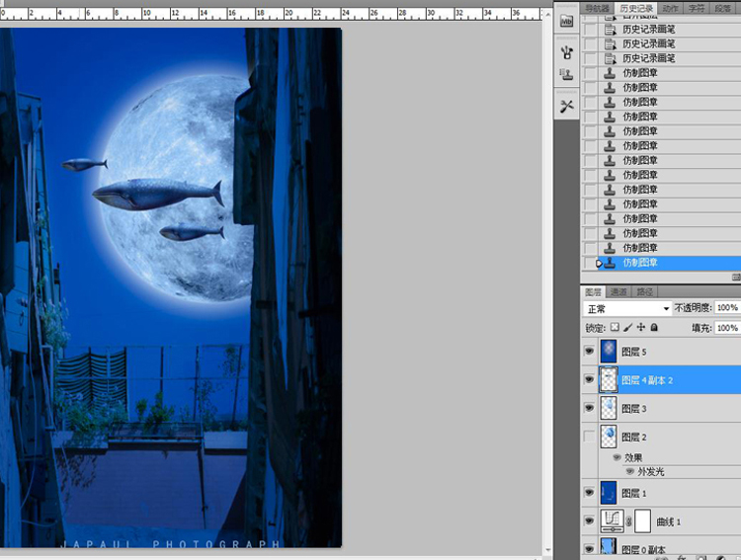This screenshot has height=560, width=741.
Task: Toggle visibility of 效果 on 图层 2
Action: point(617,457)
